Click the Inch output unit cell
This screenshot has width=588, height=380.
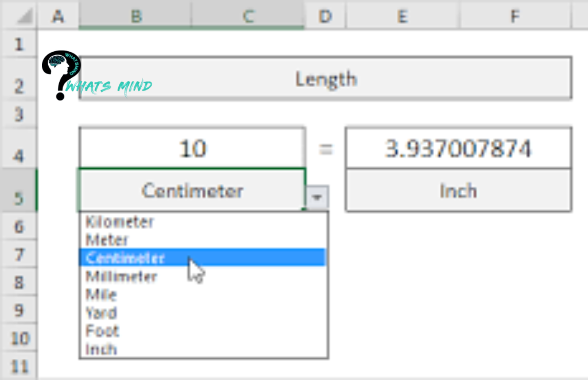[x=458, y=191]
